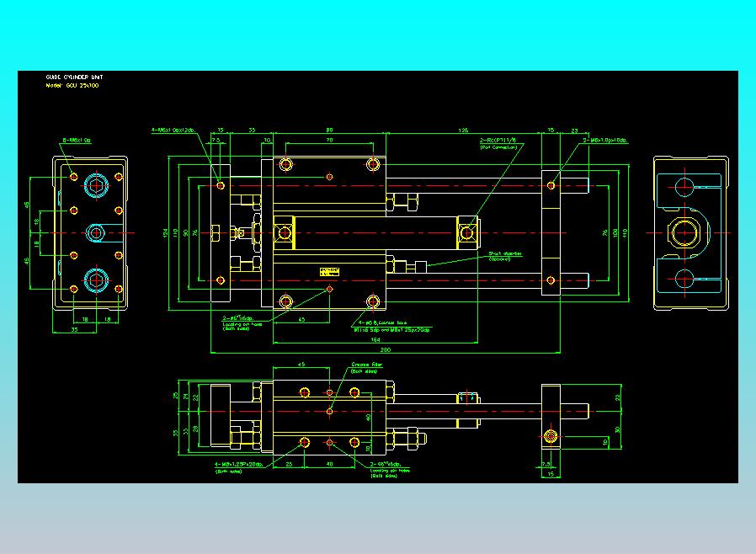This screenshot has height=554, width=756.
Task: Click the "4-M8x1.25Px20dp" note in the bottom view
Action: [x=238, y=467]
